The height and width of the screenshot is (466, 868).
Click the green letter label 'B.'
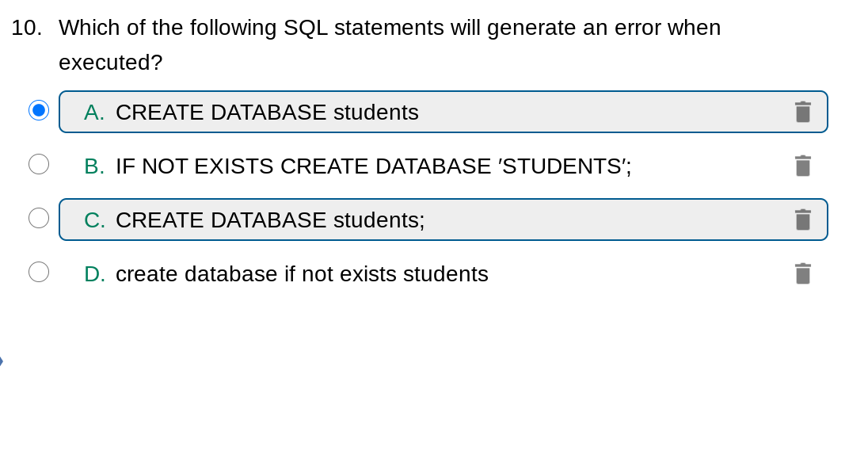[94, 166]
